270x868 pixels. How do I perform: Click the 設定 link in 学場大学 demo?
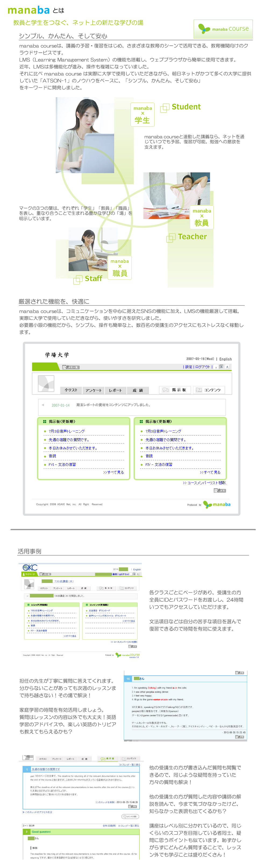tap(189, 367)
